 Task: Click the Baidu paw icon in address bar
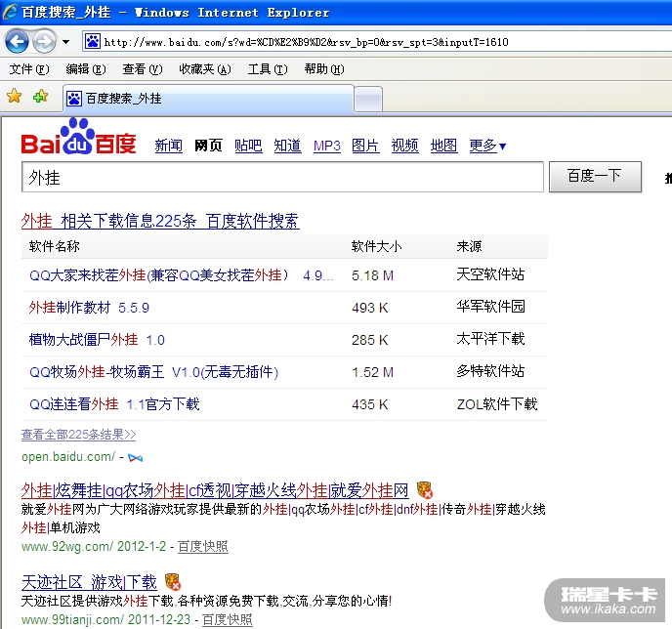(x=92, y=42)
